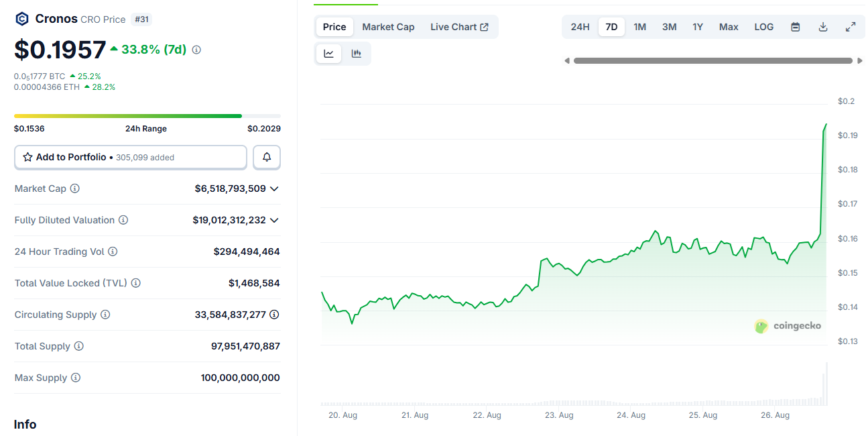
Task: Click info icon beside 7d percentage
Action: tap(196, 50)
